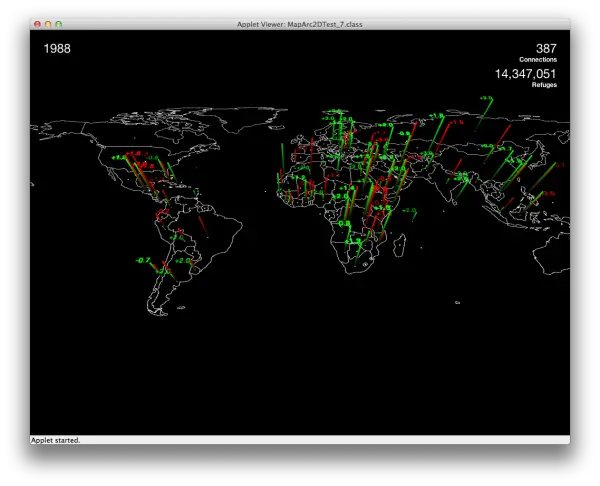This screenshot has width=600, height=486.
Task: Click the Applet Viewer title bar text
Action: pyautogui.click(x=300, y=24)
